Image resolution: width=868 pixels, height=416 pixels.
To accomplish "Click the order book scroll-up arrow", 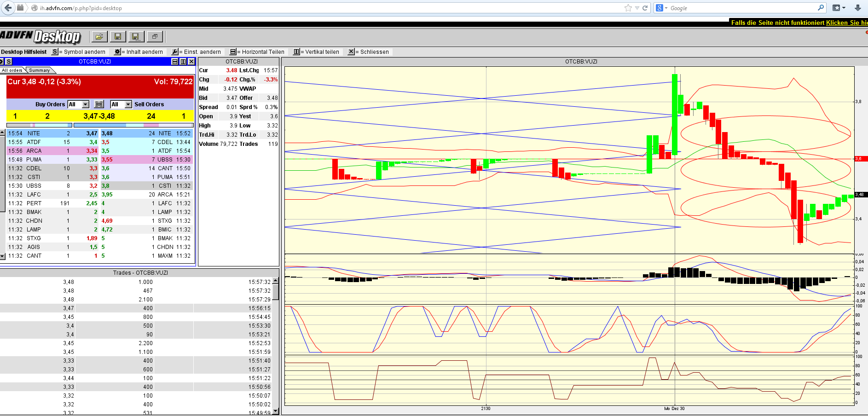I will point(2,133).
